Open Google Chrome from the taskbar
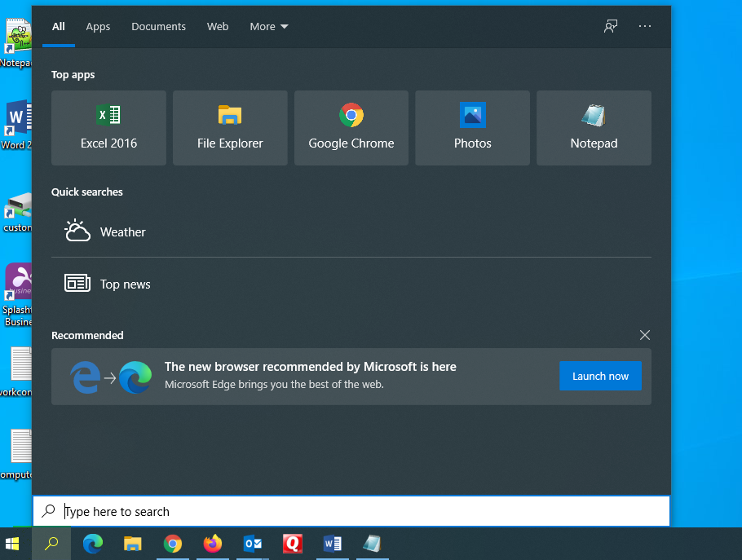Screen dimensions: 742x560 tap(173, 544)
